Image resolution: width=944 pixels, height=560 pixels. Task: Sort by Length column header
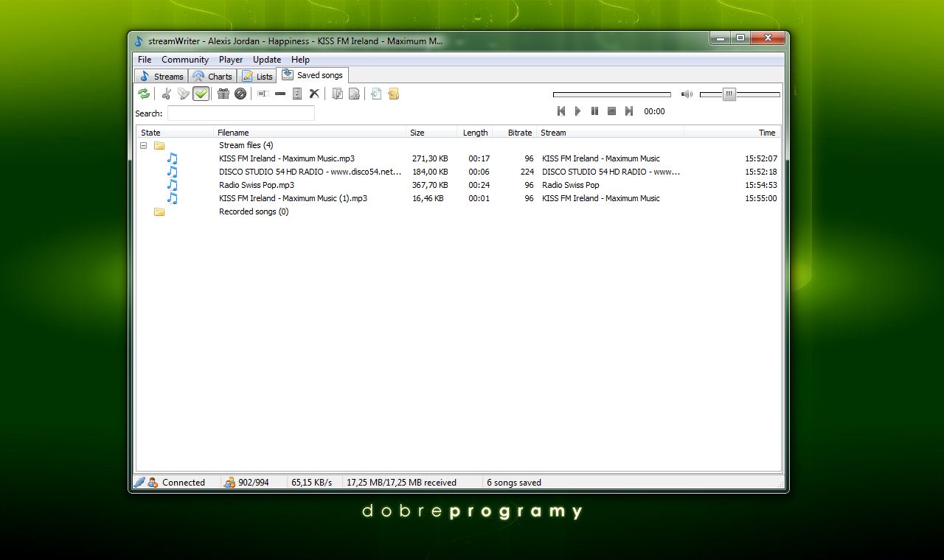click(474, 133)
